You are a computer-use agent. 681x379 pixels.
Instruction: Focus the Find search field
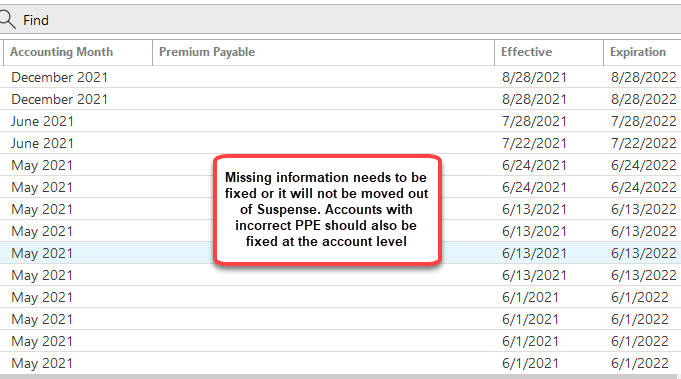pyautogui.click(x=340, y=20)
